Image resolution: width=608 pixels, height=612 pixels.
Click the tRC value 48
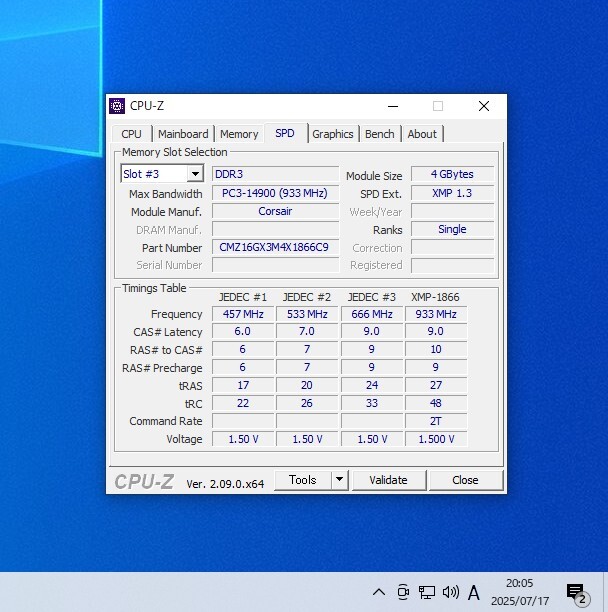pyautogui.click(x=436, y=403)
